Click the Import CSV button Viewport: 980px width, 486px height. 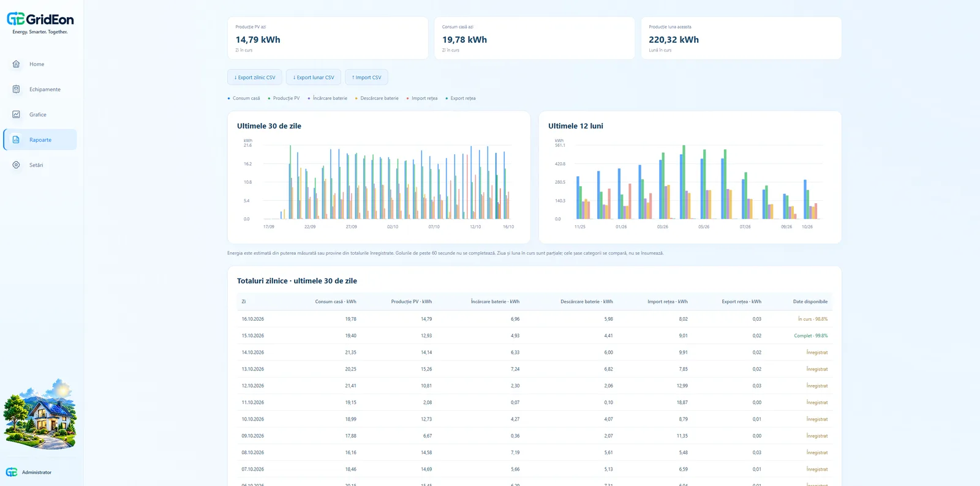(366, 77)
